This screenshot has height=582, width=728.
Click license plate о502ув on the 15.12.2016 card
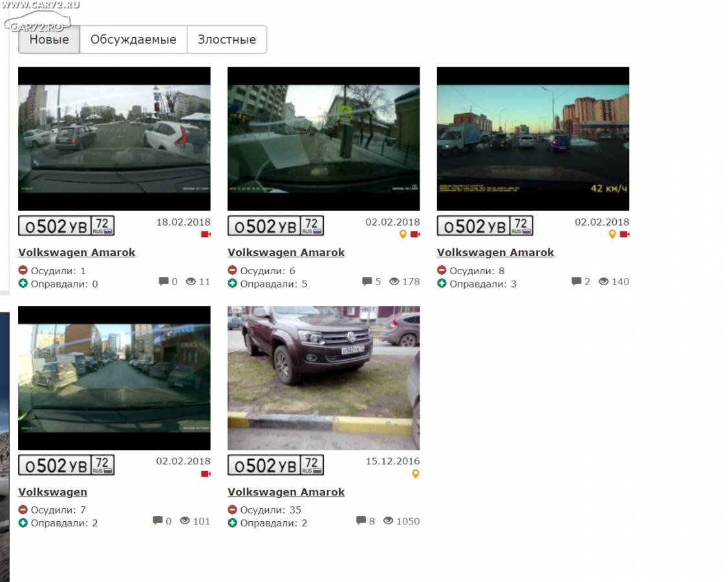(276, 465)
